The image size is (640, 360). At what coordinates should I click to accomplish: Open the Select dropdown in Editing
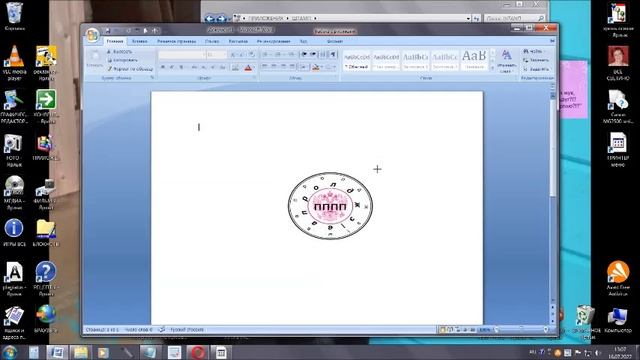[x=536, y=69]
